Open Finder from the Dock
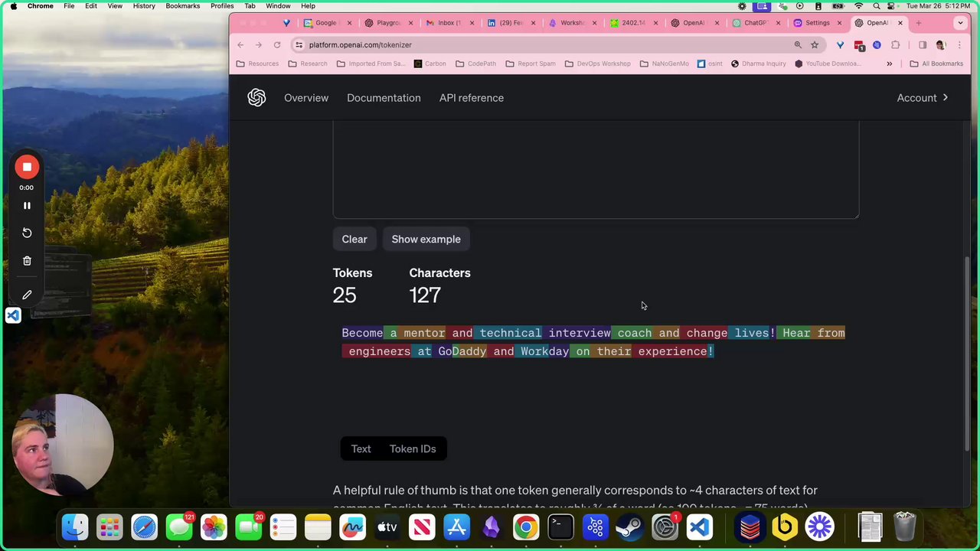980x551 pixels. [x=75, y=527]
